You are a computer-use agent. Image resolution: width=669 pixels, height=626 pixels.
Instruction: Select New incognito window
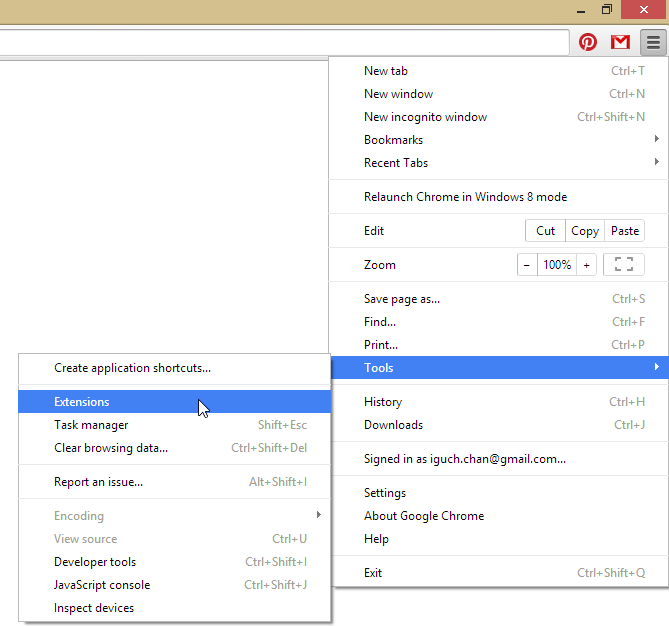pyautogui.click(x=498, y=117)
